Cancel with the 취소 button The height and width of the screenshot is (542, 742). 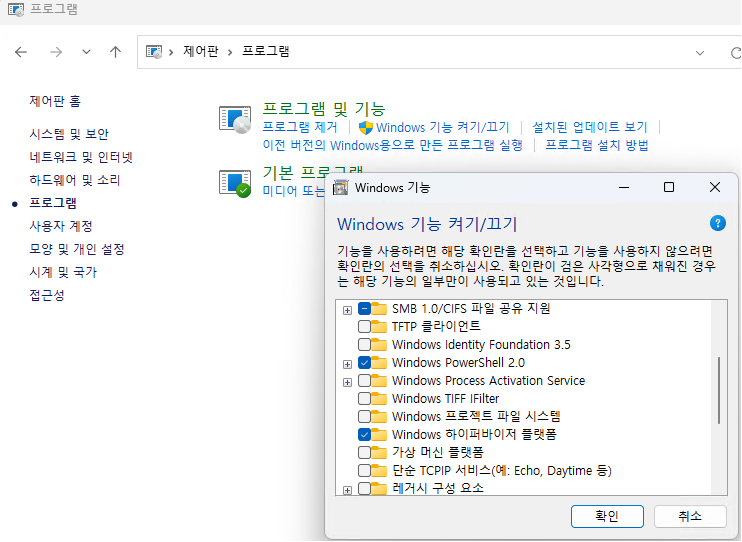(x=690, y=516)
